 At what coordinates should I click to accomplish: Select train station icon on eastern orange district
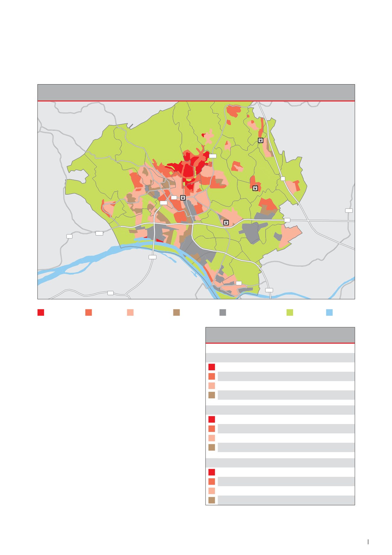point(255,188)
